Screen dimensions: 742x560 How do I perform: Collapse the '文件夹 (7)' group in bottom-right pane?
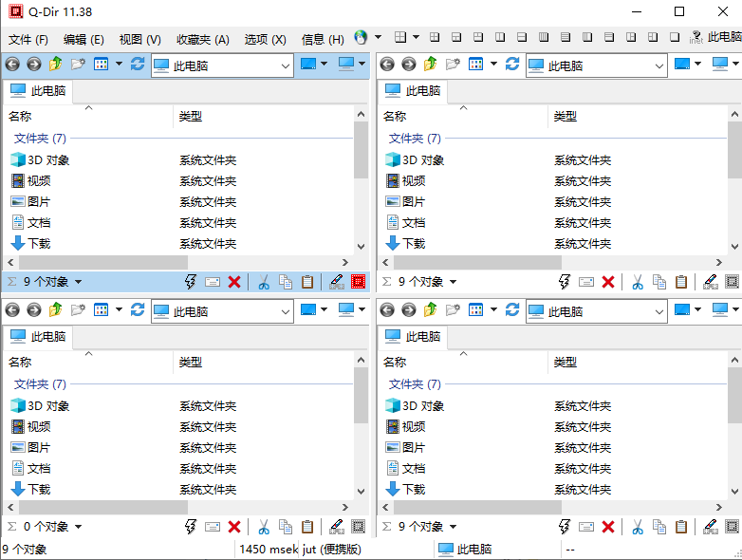[415, 383]
